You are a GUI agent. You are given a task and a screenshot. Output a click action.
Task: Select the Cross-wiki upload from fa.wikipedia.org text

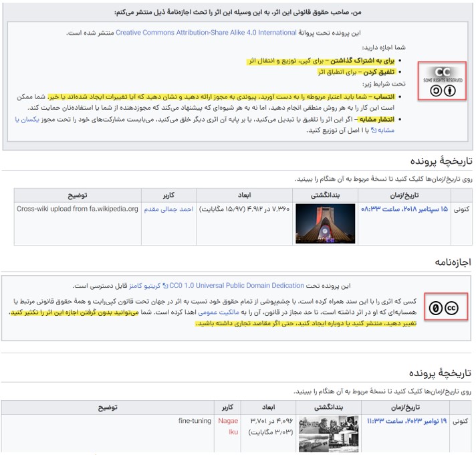78,209
